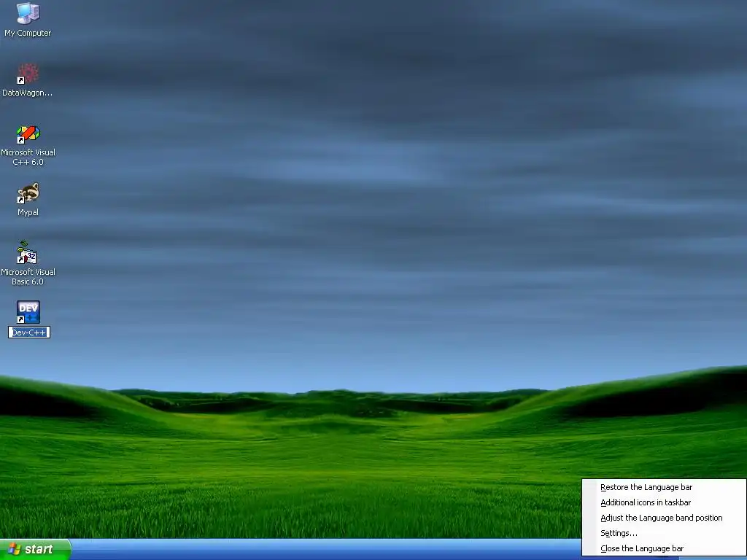The width and height of the screenshot is (747, 560).
Task: Select the Dev-C++ desktop shortcut icon
Action: pyautogui.click(x=28, y=312)
